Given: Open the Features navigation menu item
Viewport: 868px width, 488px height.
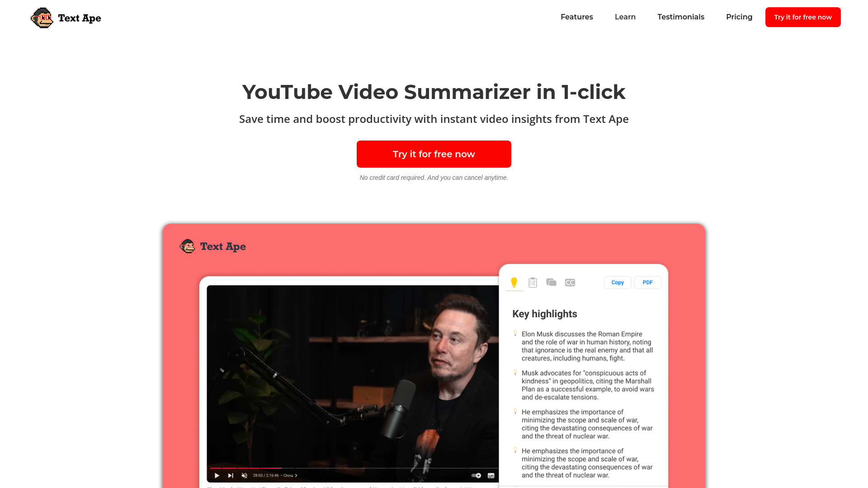Looking at the screenshot, I should coord(576,17).
